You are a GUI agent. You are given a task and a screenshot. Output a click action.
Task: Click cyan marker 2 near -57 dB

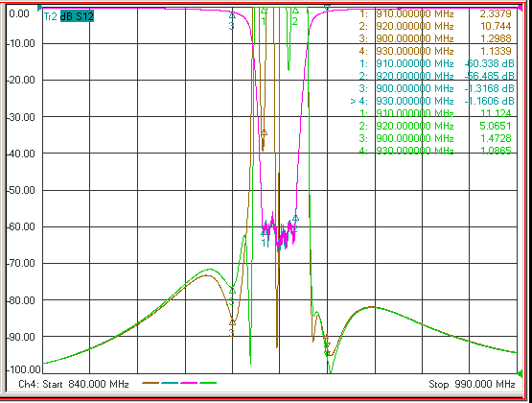point(295,219)
